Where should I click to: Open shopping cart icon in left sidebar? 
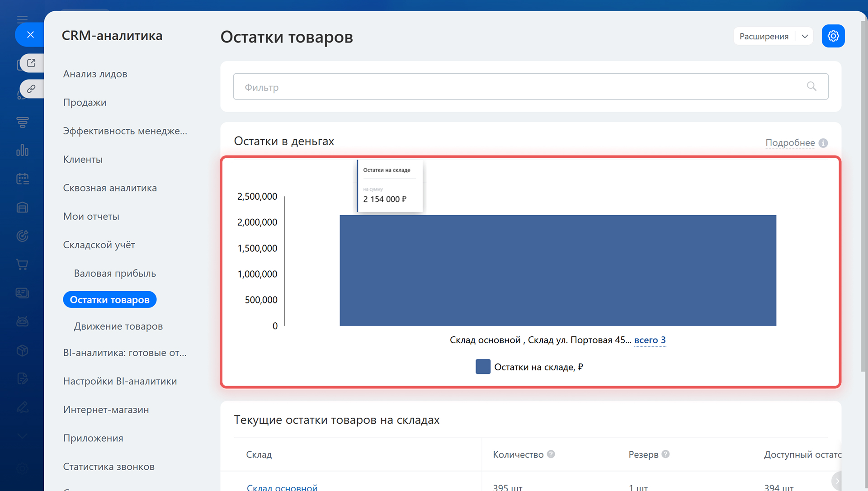(x=22, y=264)
